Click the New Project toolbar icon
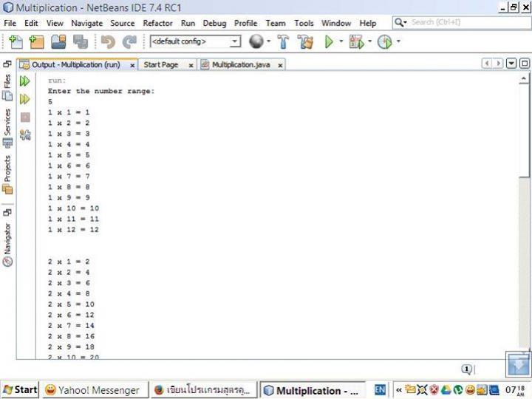 click(37, 41)
